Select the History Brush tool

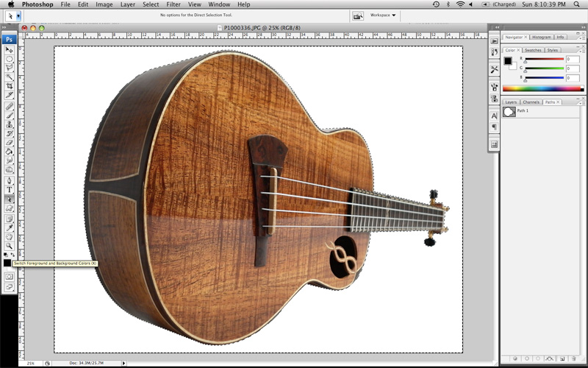tap(9, 133)
